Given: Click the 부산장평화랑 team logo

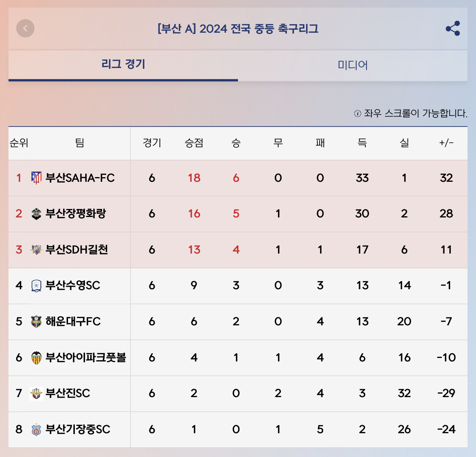Looking at the screenshot, I should [37, 214].
